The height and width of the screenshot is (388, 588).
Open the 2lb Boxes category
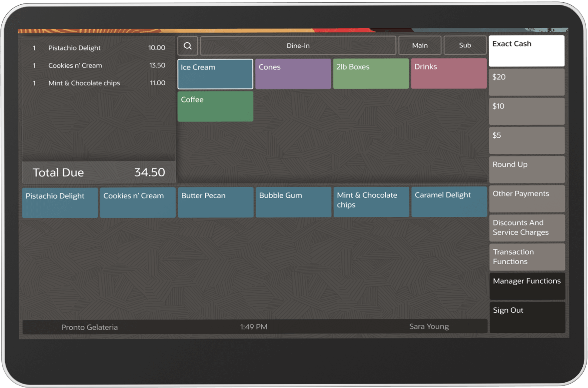click(371, 73)
